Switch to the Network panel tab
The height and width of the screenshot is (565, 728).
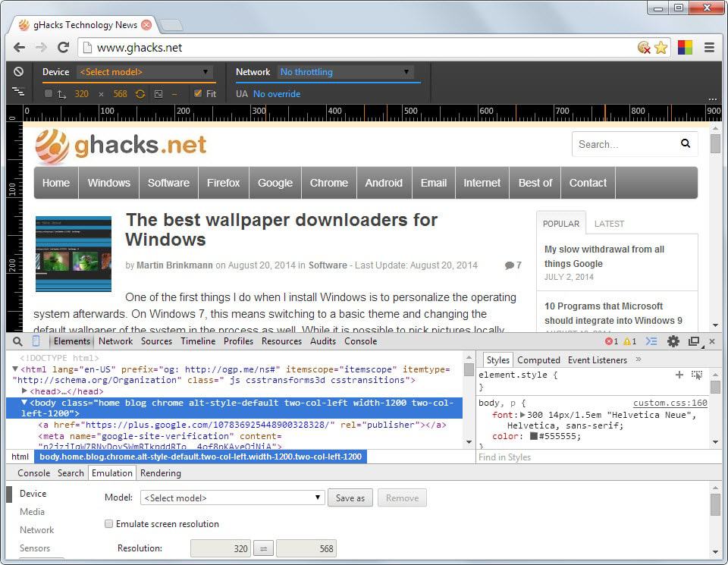pos(115,341)
